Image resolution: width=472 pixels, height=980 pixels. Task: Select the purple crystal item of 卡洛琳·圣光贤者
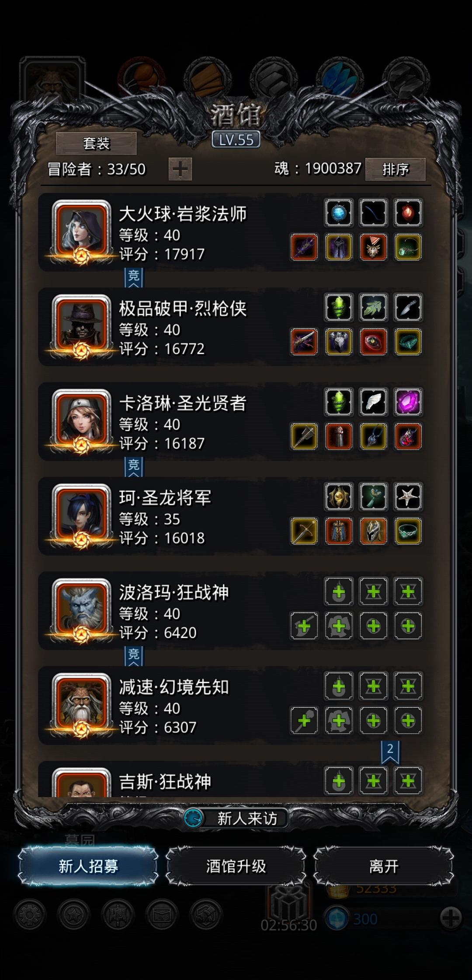tap(408, 402)
